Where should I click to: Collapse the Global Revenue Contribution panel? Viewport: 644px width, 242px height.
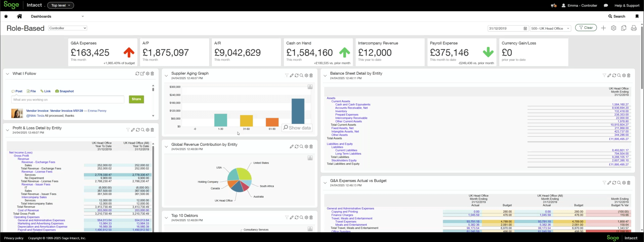[x=166, y=146]
